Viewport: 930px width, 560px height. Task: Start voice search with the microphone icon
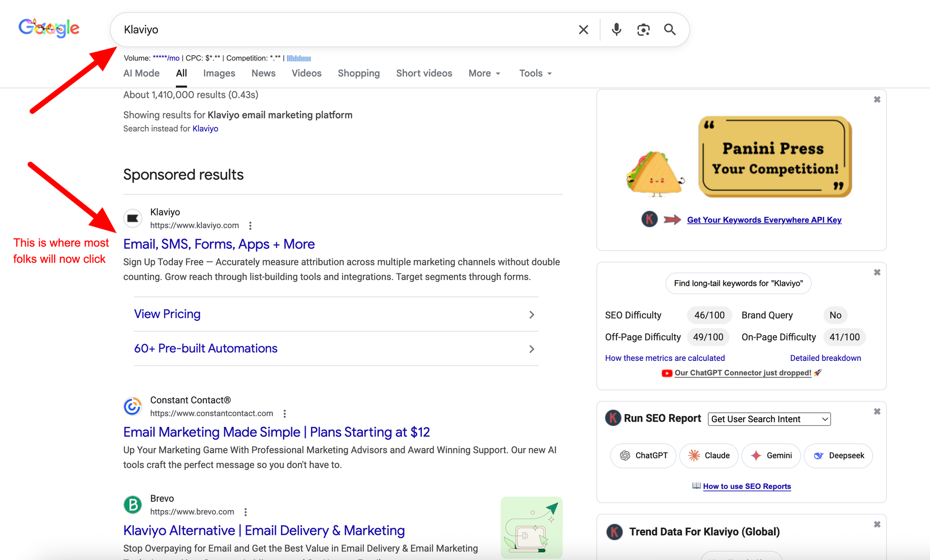tap(616, 30)
